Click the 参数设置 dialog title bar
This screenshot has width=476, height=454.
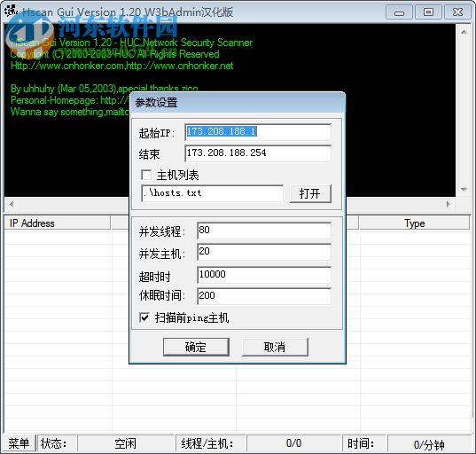pyautogui.click(x=238, y=103)
